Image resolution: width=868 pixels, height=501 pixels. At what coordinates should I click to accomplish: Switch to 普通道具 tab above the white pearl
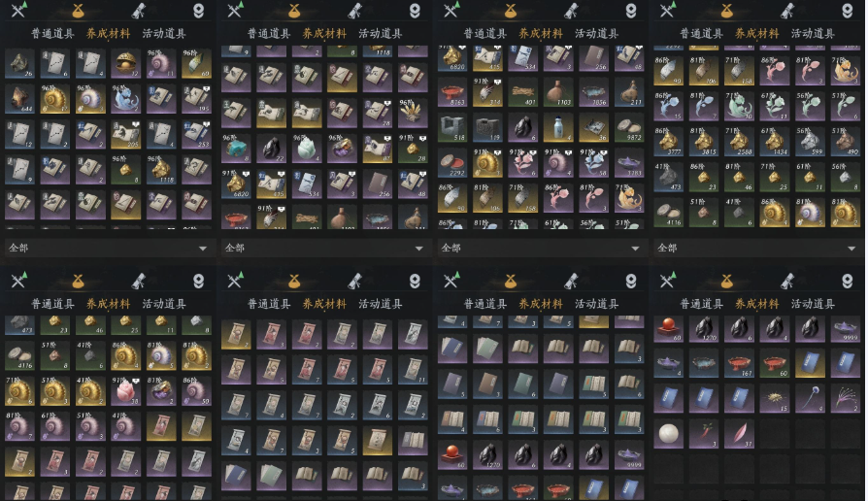pos(701,303)
